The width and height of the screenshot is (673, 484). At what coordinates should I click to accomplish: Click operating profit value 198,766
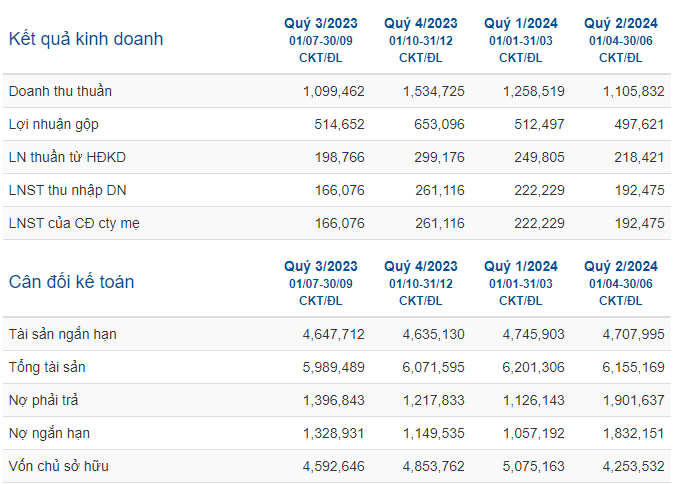[x=340, y=157]
